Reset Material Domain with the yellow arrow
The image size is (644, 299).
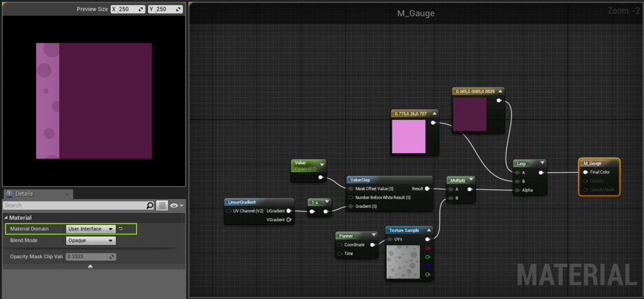click(121, 229)
